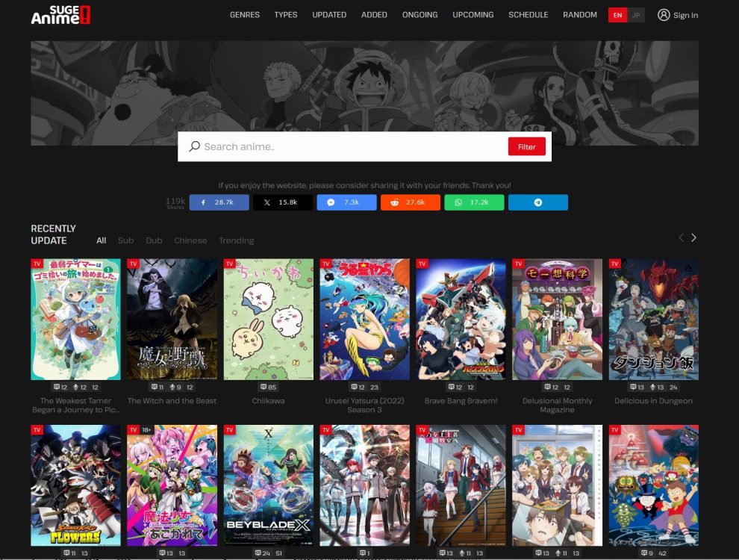Share via Telegram button
The width and height of the screenshot is (739, 560).
click(537, 202)
